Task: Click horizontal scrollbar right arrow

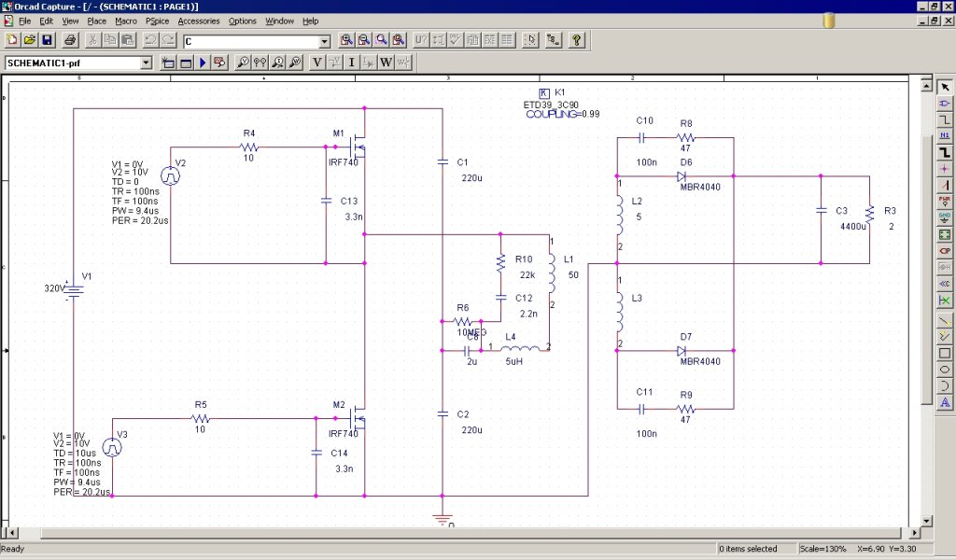Action: 915,533
